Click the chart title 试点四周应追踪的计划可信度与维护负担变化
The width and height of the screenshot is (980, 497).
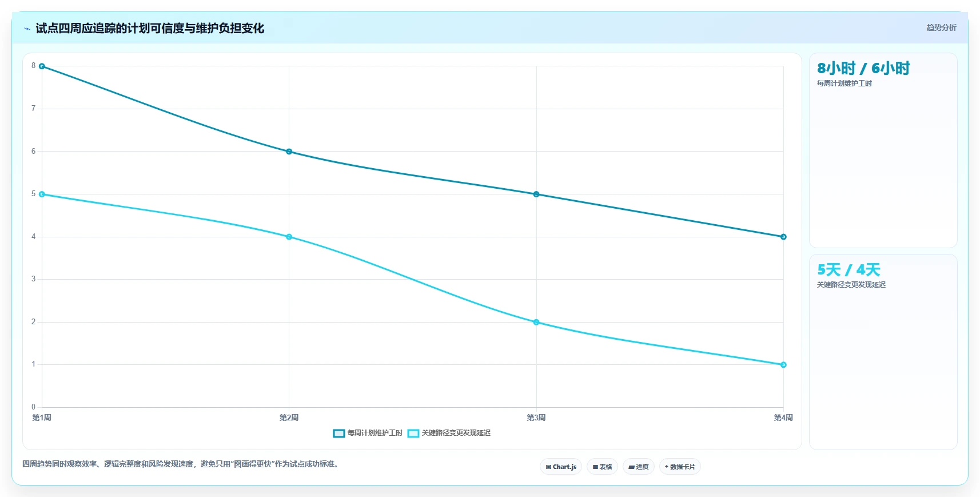[150, 29]
